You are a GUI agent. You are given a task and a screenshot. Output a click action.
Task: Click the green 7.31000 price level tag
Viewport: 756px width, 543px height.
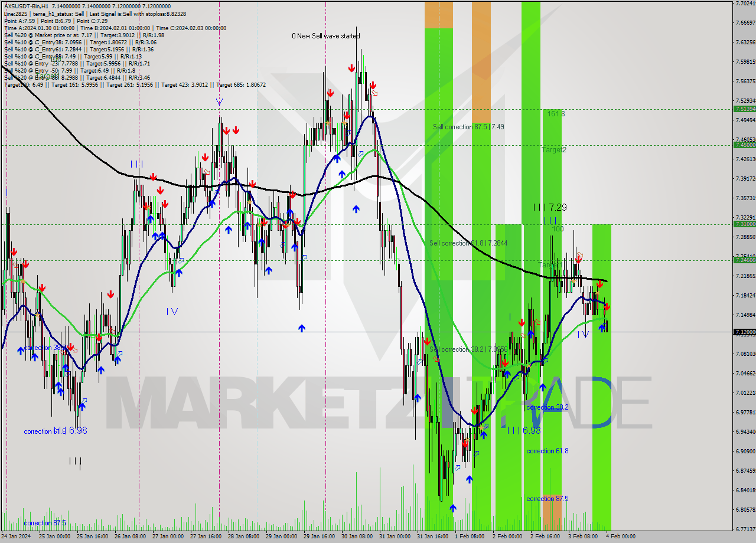[x=744, y=224]
